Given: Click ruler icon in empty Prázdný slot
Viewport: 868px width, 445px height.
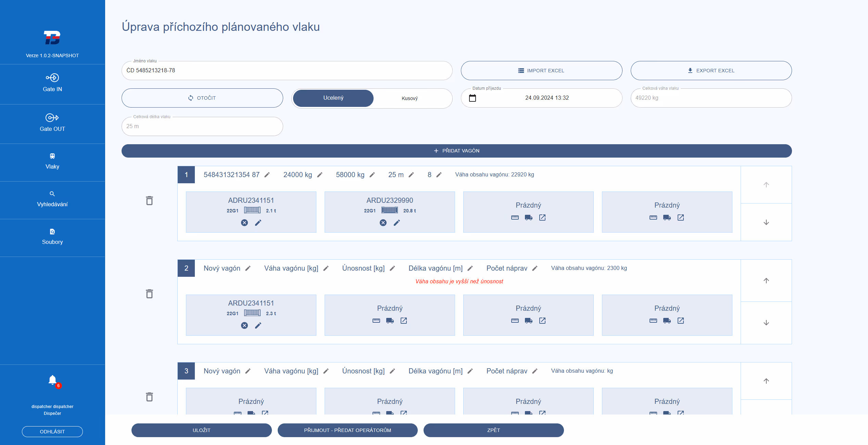Looking at the screenshot, I should pos(515,218).
